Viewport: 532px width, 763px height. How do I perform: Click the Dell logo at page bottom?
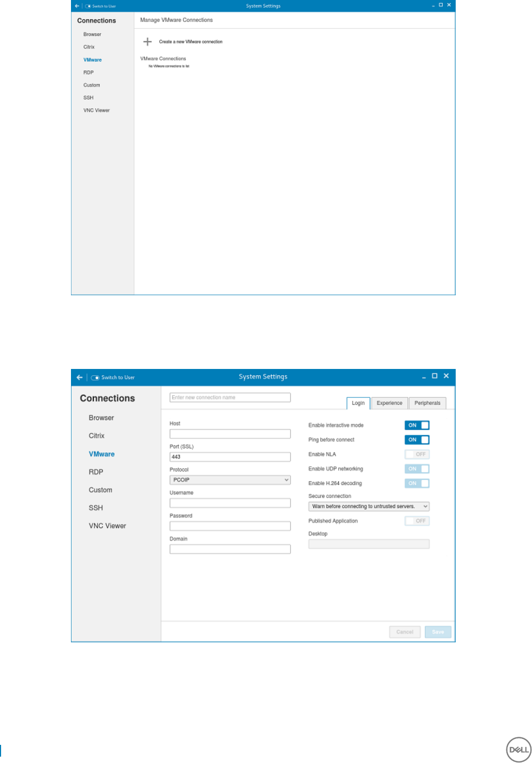click(x=519, y=750)
